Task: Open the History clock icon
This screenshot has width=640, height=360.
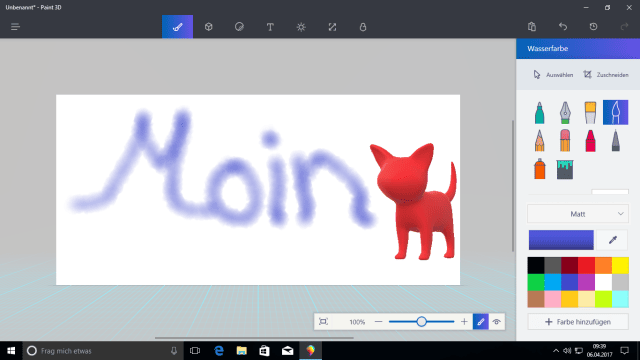Action: (593, 27)
